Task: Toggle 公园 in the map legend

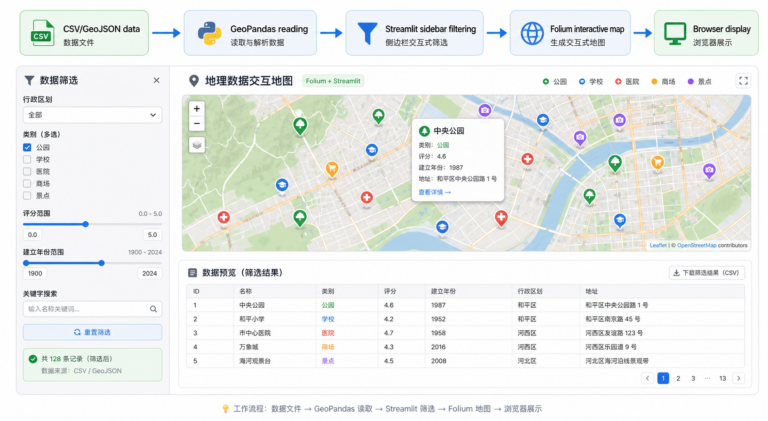Action: [554, 82]
